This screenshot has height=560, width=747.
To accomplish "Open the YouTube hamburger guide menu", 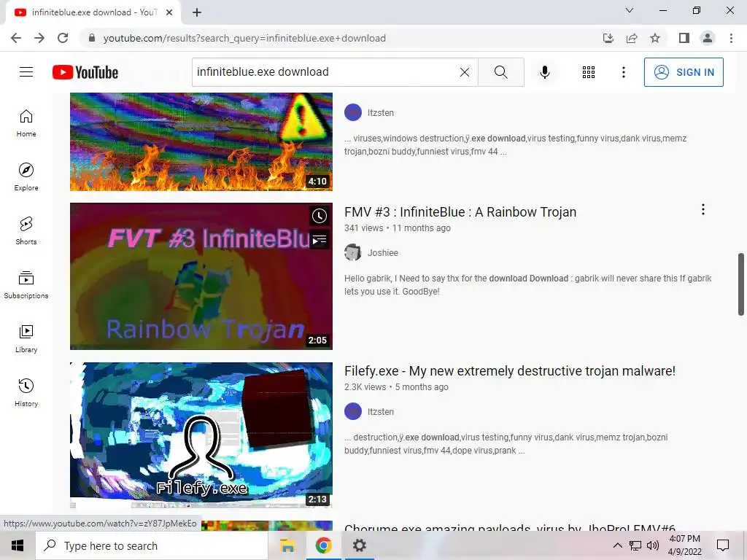I will pos(26,72).
